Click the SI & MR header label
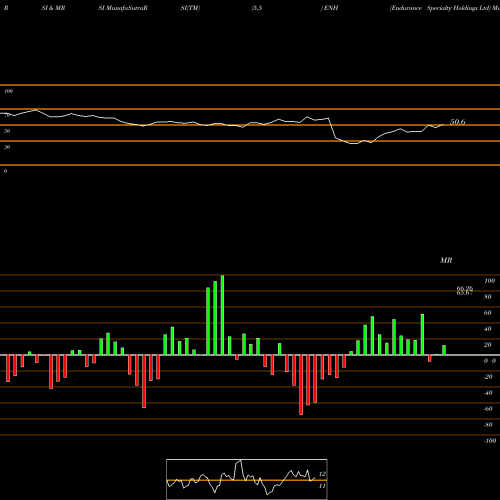This screenshot has height=500, width=500. pos(53,8)
